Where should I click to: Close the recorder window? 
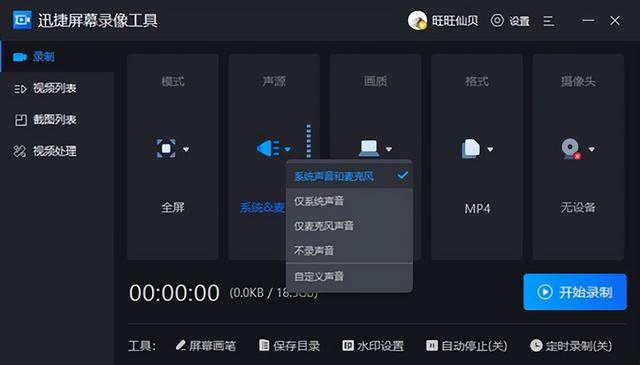click(x=615, y=20)
